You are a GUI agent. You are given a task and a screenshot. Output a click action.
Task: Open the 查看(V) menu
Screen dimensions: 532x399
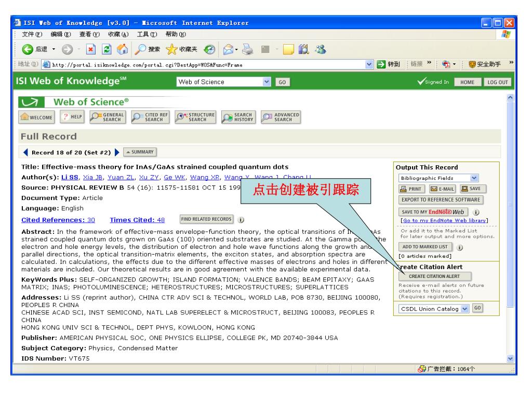(x=89, y=34)
